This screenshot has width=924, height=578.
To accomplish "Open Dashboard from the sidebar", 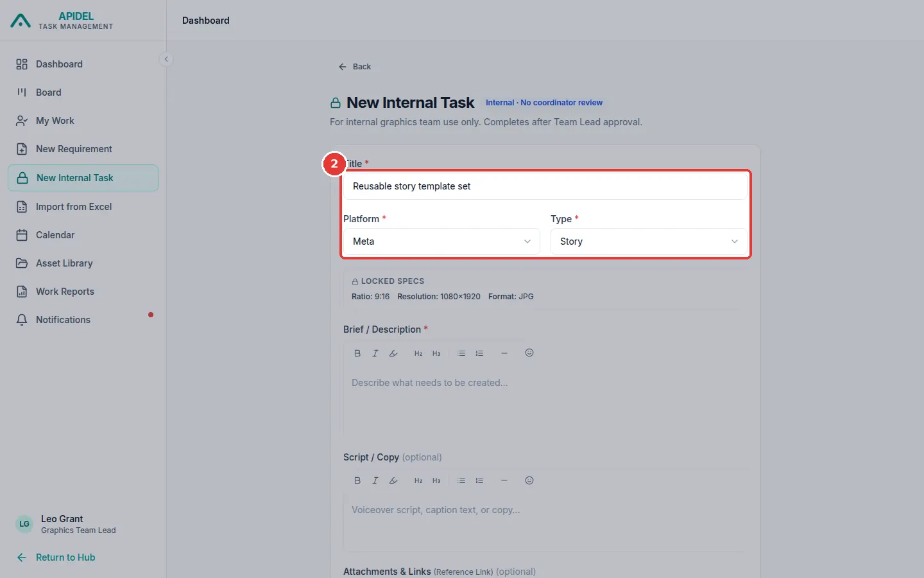I will pyautogui.click(x=83, y=64).
